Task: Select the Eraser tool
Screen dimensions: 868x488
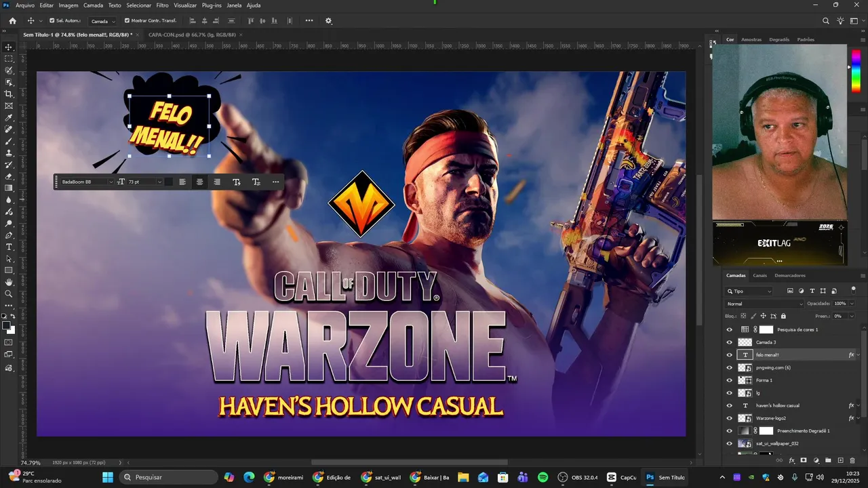Action: [9, 176]
